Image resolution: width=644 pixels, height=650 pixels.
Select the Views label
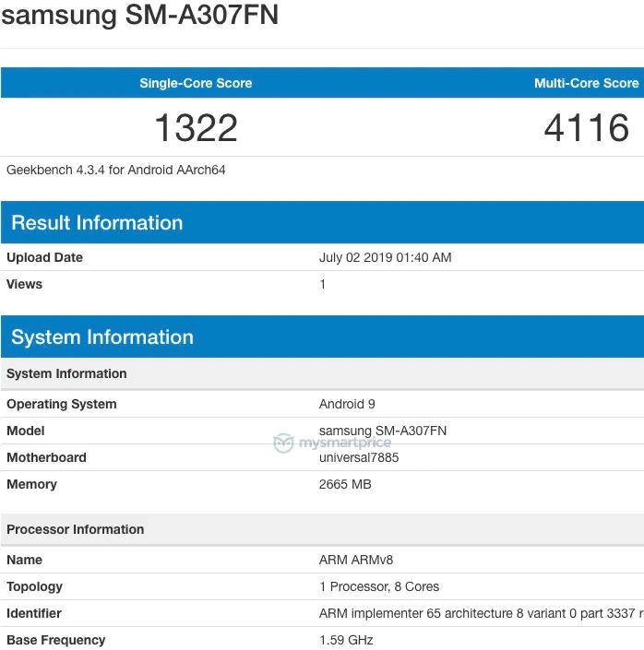pos(25,284)
